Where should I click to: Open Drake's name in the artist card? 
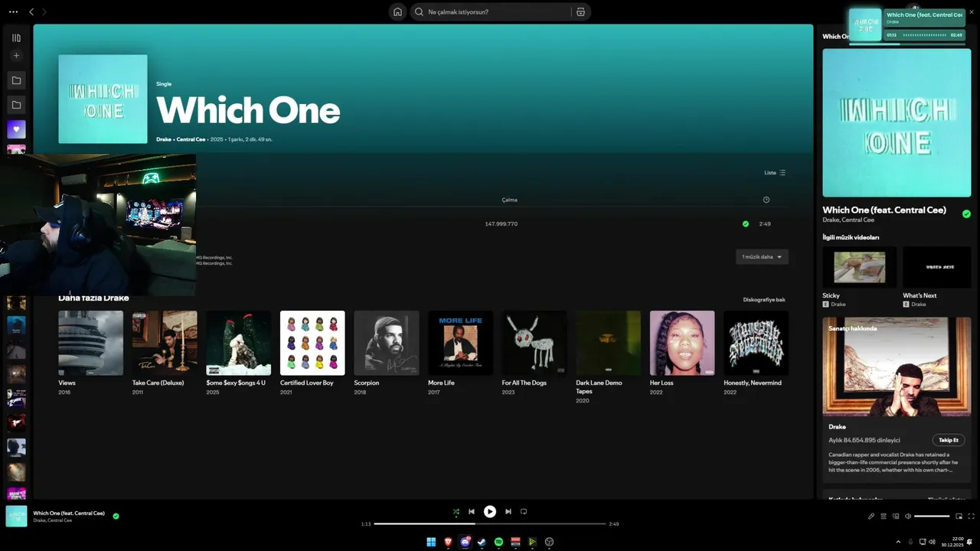838,427
